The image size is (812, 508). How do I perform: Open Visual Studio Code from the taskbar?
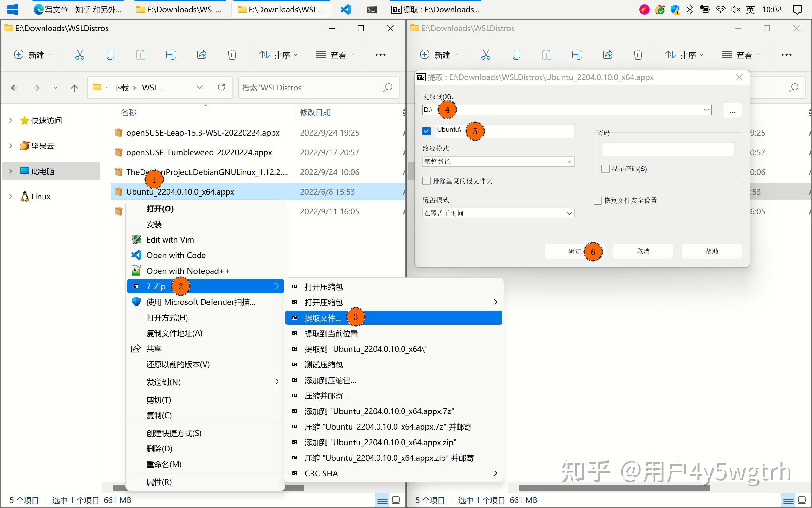[346, 10]
